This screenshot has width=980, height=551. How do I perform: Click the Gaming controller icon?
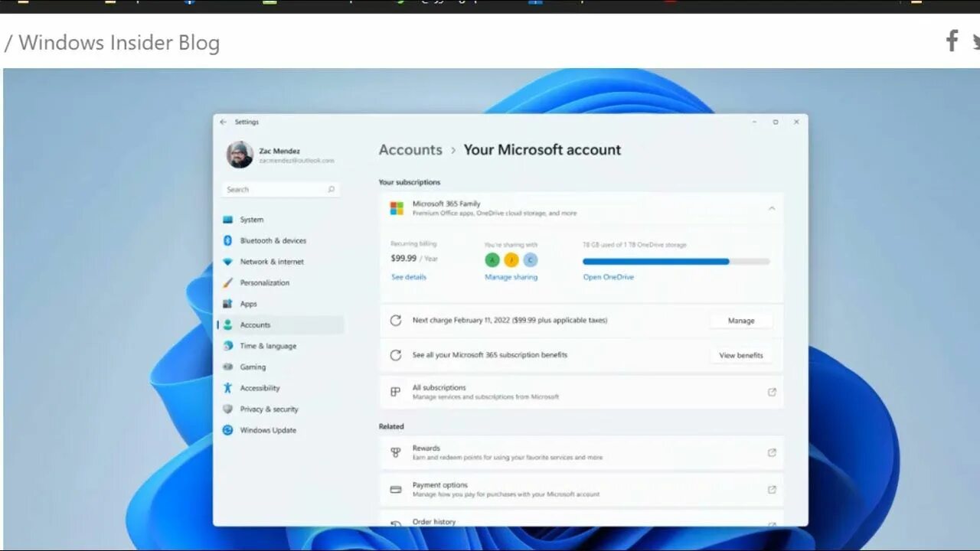[227, 367]
